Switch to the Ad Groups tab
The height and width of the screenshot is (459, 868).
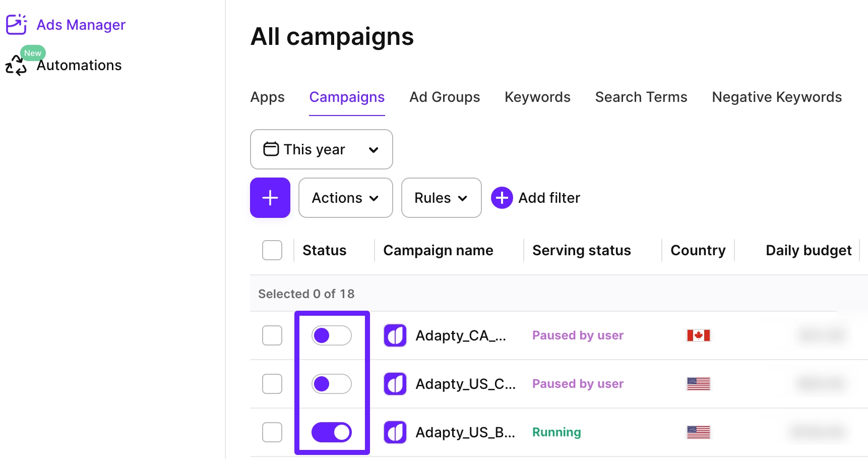click(445, 97)
